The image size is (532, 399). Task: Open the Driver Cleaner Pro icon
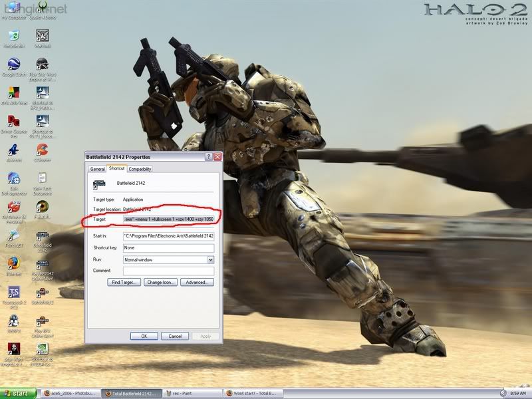pyautogui.click(x=13, y=121)
